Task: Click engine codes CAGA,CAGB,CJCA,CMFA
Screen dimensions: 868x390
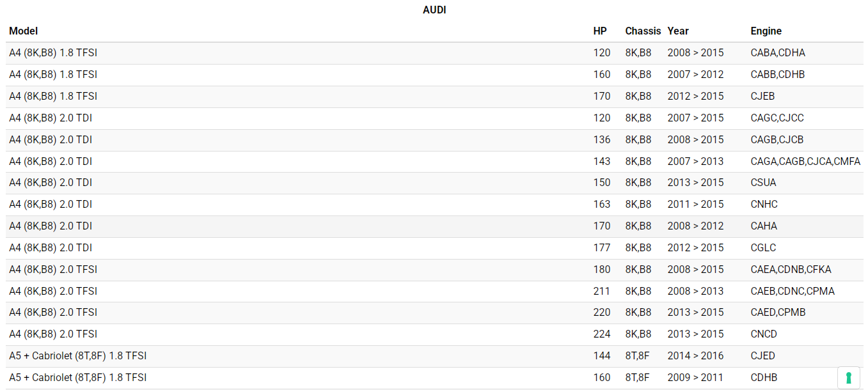Action: (x=805, y=161)
